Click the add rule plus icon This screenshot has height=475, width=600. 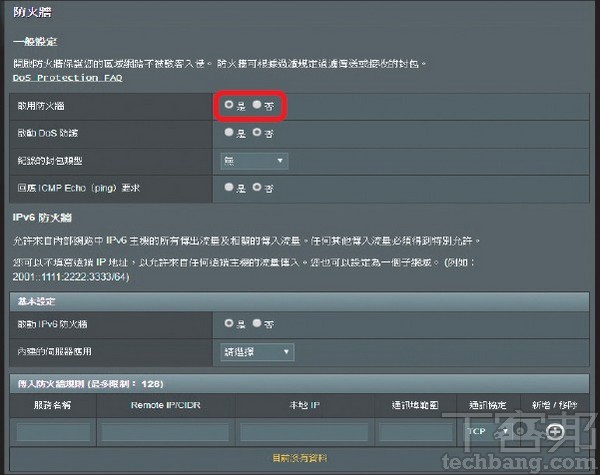[556, 431]
